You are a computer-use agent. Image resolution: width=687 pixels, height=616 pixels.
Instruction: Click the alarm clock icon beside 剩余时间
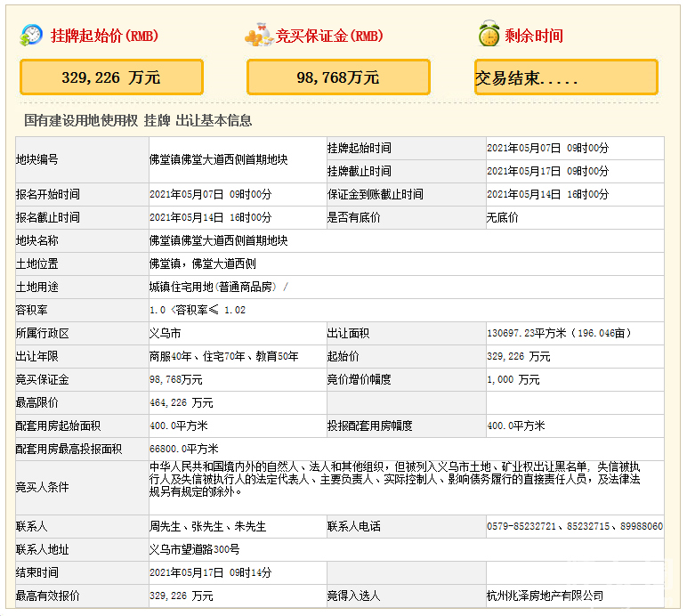[489, 36]
